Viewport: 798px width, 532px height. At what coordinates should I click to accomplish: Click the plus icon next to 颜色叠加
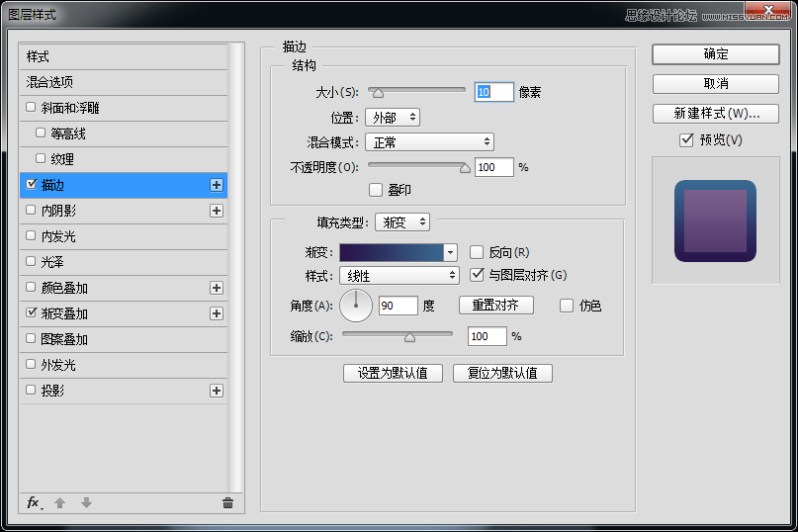[217, 288]
